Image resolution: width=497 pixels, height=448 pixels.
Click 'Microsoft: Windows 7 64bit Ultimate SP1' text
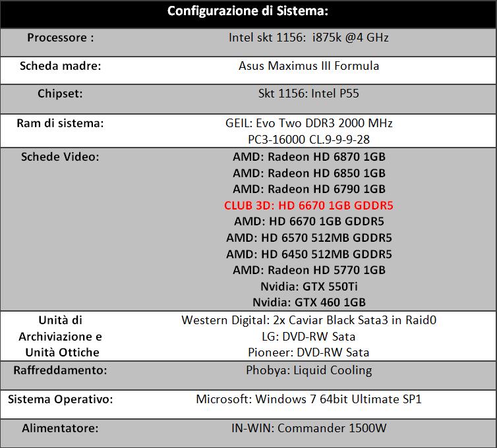pyautogui.click(x=308, y=399)
